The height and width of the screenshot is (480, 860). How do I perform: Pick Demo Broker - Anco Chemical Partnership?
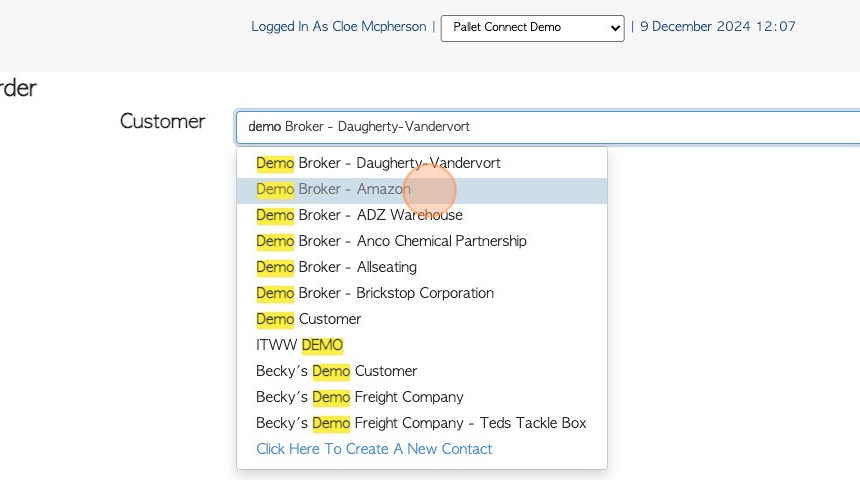[422, 241]
